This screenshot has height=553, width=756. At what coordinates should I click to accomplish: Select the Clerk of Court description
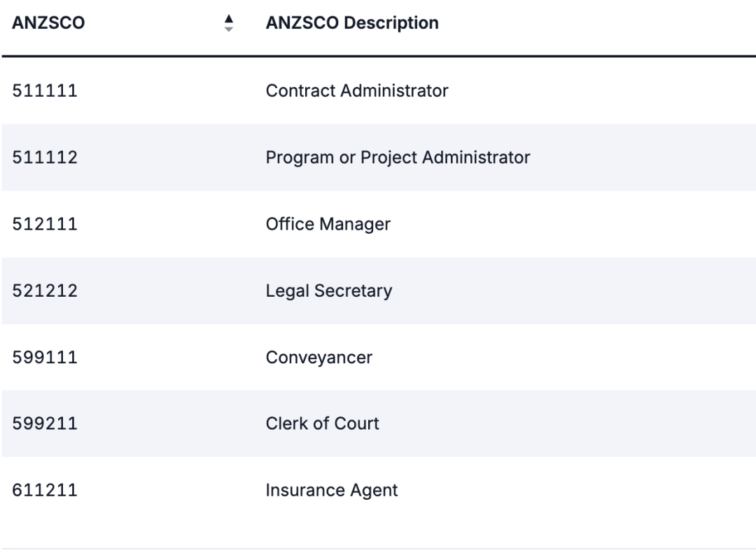322,423
